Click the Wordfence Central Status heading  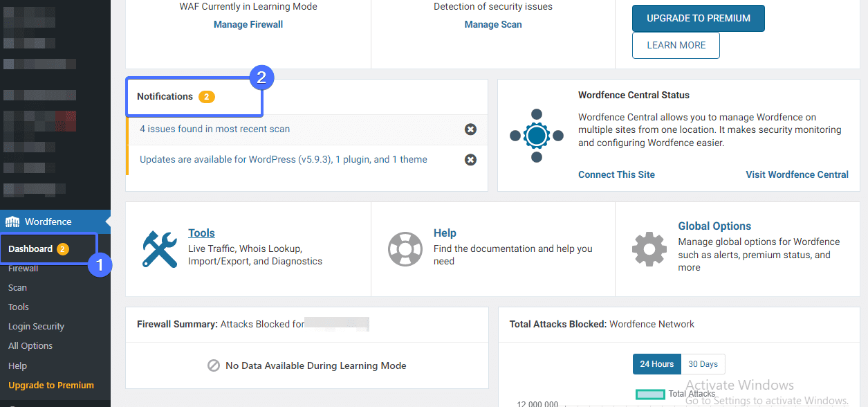coord(634,95)
